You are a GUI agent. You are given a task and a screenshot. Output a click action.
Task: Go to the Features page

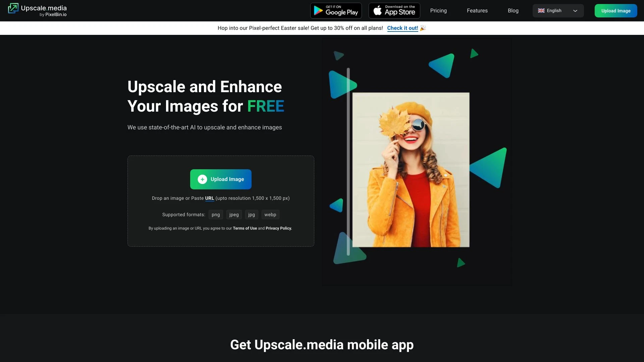(x=477, y=10)
